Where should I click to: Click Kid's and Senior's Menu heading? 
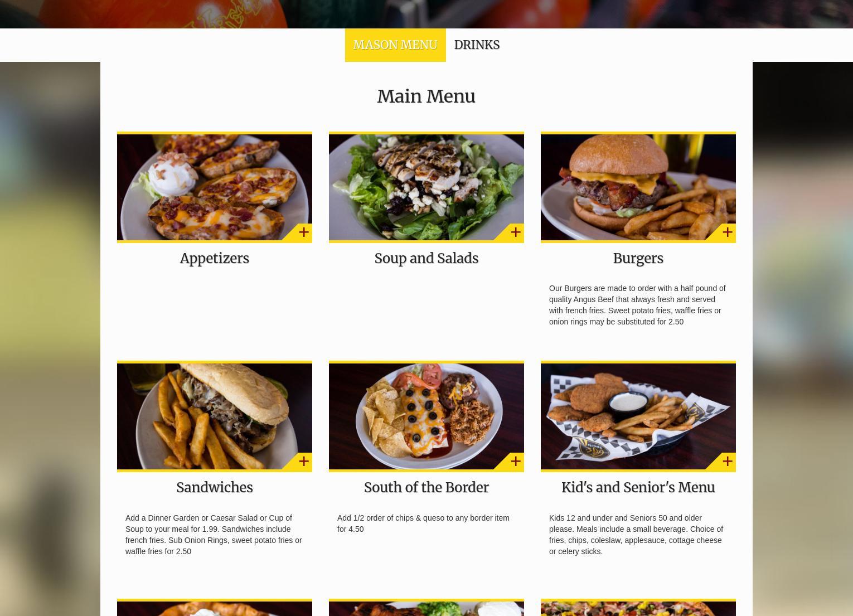tap(638, 488)
